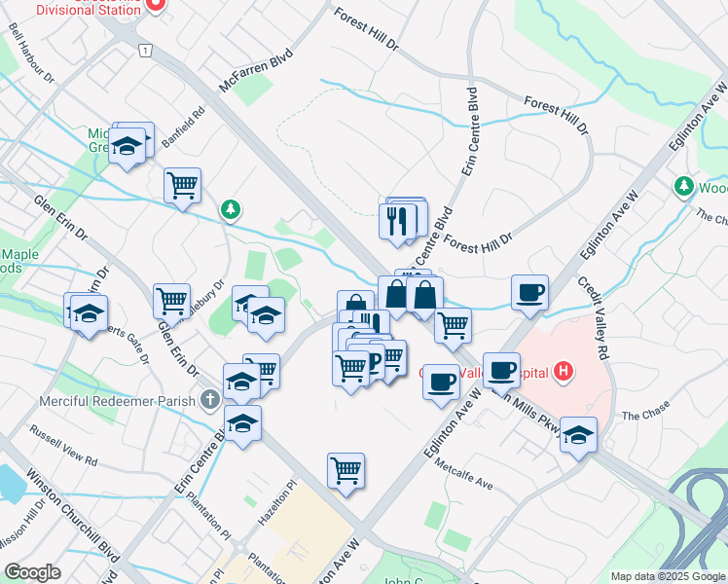728x584 pixels.
Task: Click the Winston Churchill Blvd label
Action: click(72, 515)
